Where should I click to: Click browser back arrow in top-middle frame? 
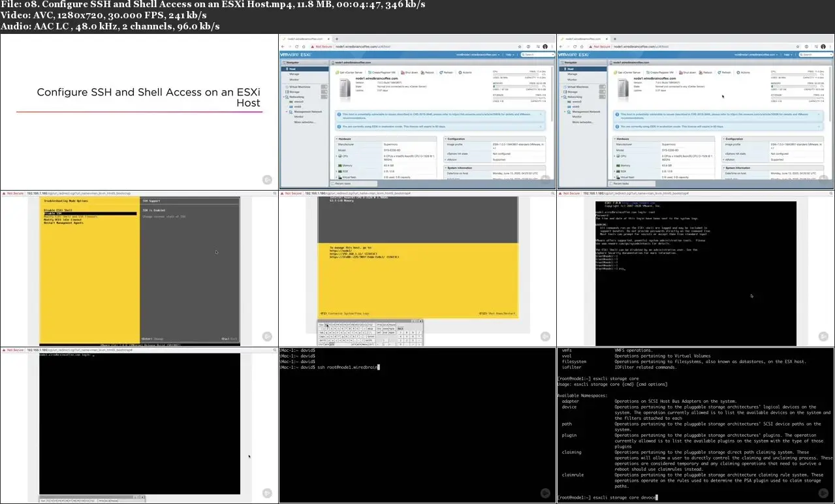click(x=283, y=46)
